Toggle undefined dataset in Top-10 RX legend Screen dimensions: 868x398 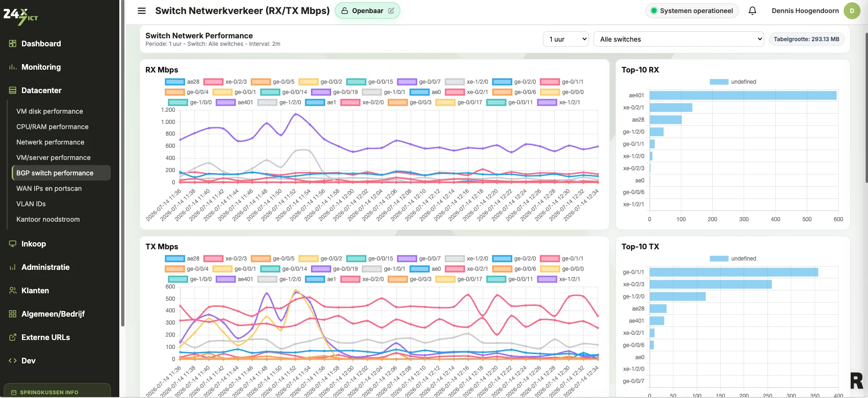733,82
